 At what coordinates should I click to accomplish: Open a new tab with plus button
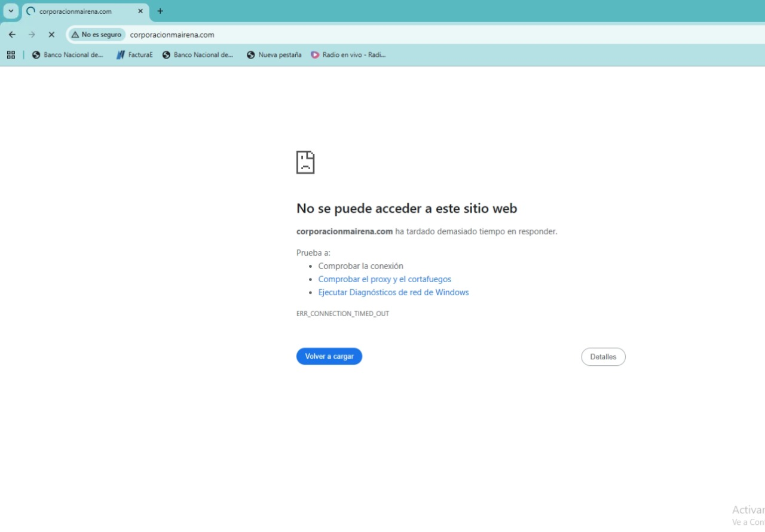click(x=160, y=11)
